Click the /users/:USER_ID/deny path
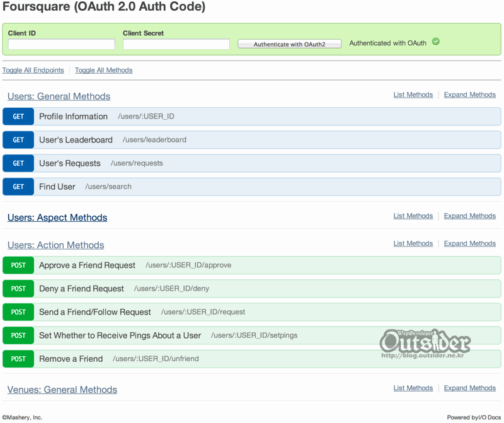Viewport: 504px width, 423px height. click(x=171, y=289)
